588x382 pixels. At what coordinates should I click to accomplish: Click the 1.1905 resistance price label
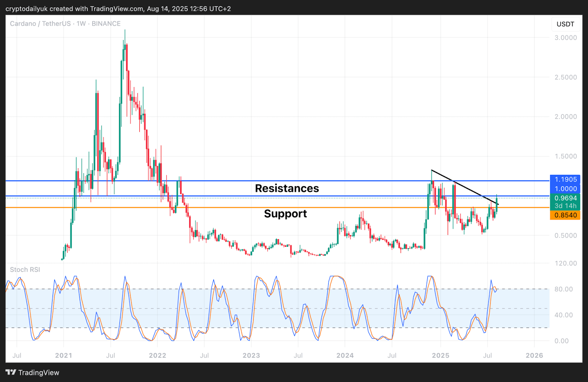click(565, 179)
